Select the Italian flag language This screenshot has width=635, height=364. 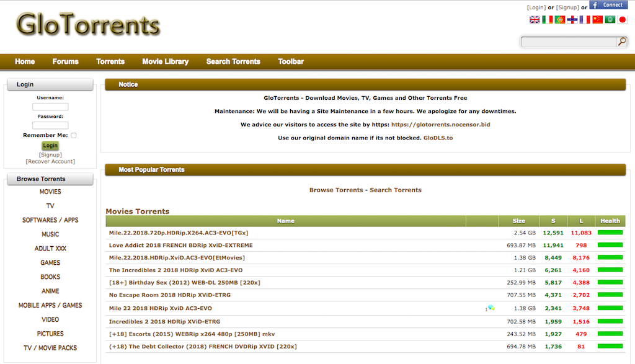tap(547, 19)
